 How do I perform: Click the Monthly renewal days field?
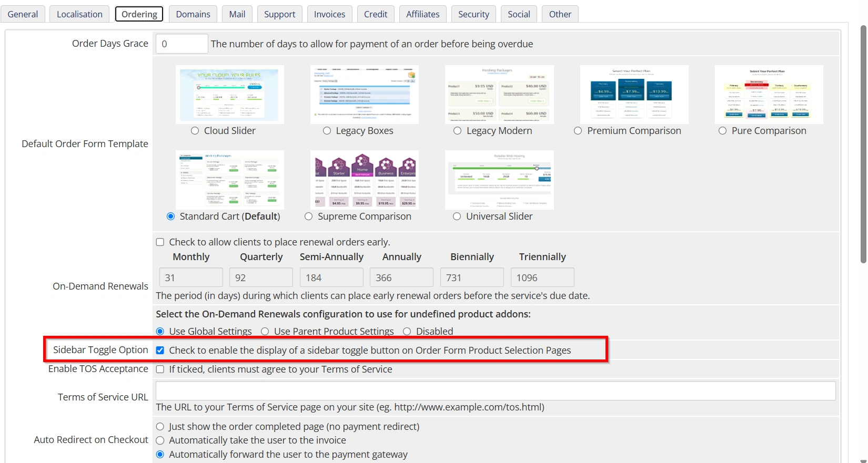(191, 277)
